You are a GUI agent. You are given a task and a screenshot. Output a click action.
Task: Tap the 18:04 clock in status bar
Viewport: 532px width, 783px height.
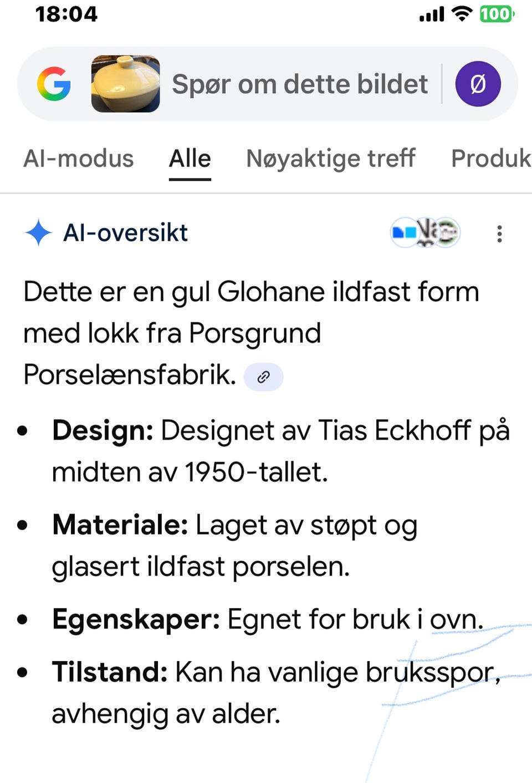(x=66, y=14)
